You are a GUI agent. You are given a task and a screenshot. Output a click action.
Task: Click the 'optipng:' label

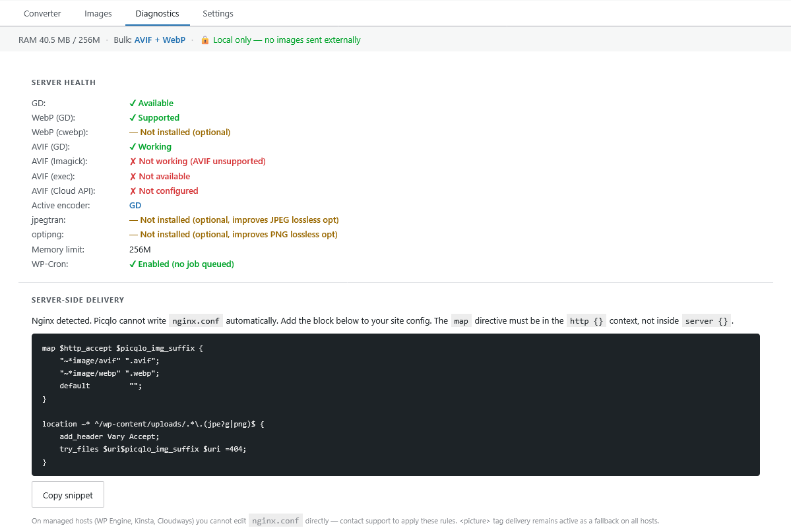click(47, 235)
